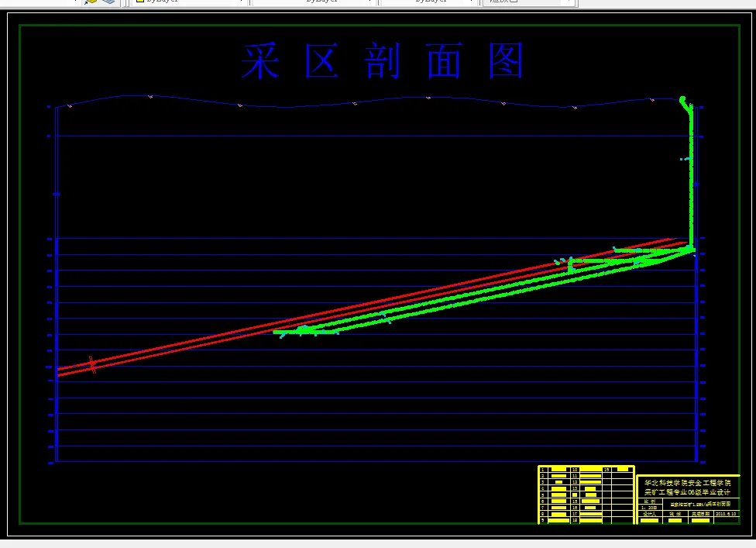Click legend row number 10
Screen dimensions: 756x548
[x=574, y=470]
